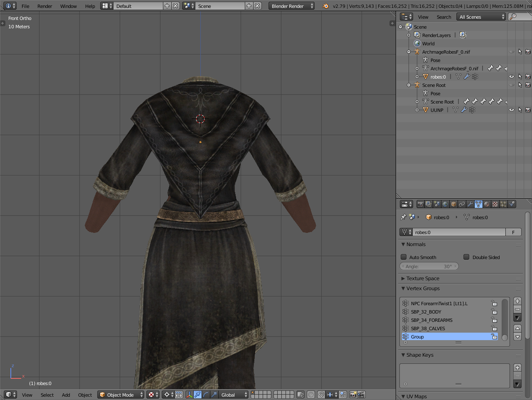Hide robes:0 with its eye icon
The height and width of the screenshot is (400, 532).
(x=512, y=77)
